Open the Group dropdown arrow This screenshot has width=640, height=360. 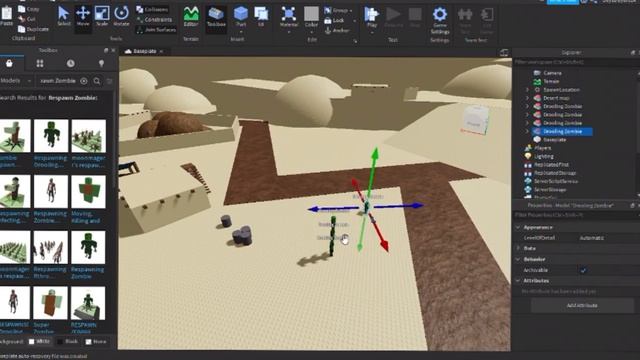pyautogui.click(x=351, y=10)
